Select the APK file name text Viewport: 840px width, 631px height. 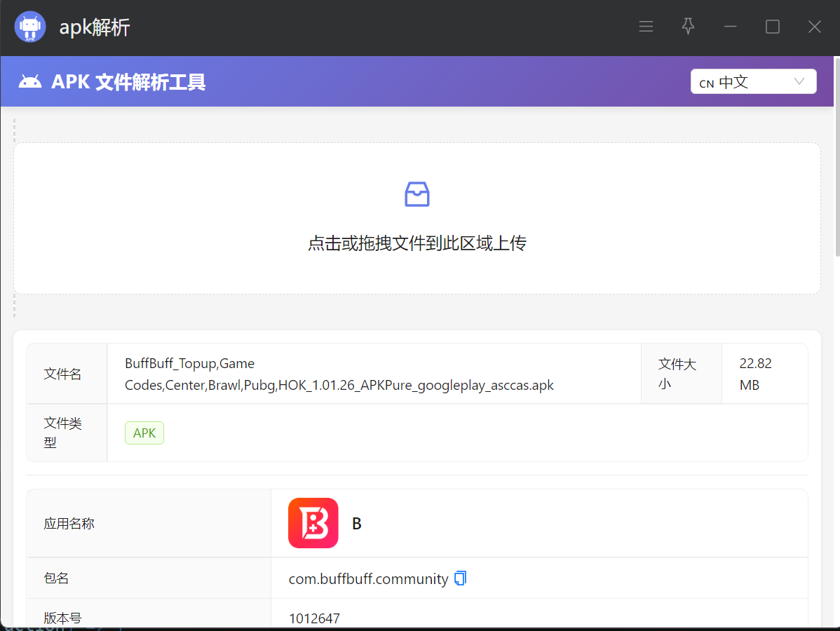tap(339, 374)
